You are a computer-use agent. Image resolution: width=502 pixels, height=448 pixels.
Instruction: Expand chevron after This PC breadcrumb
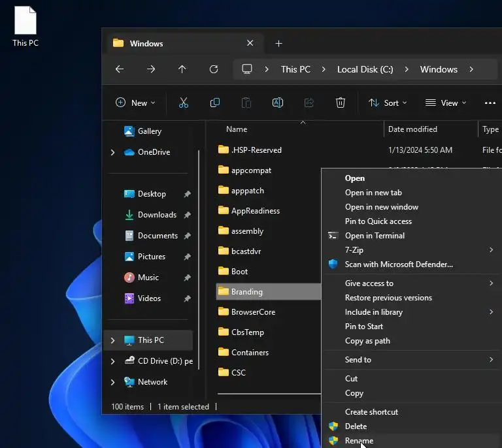324,69
